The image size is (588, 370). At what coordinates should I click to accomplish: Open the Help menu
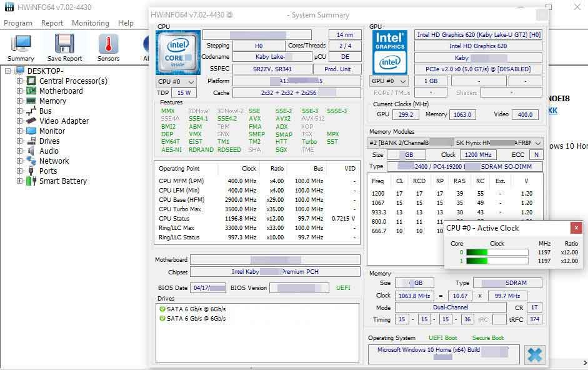pos(126,23)
